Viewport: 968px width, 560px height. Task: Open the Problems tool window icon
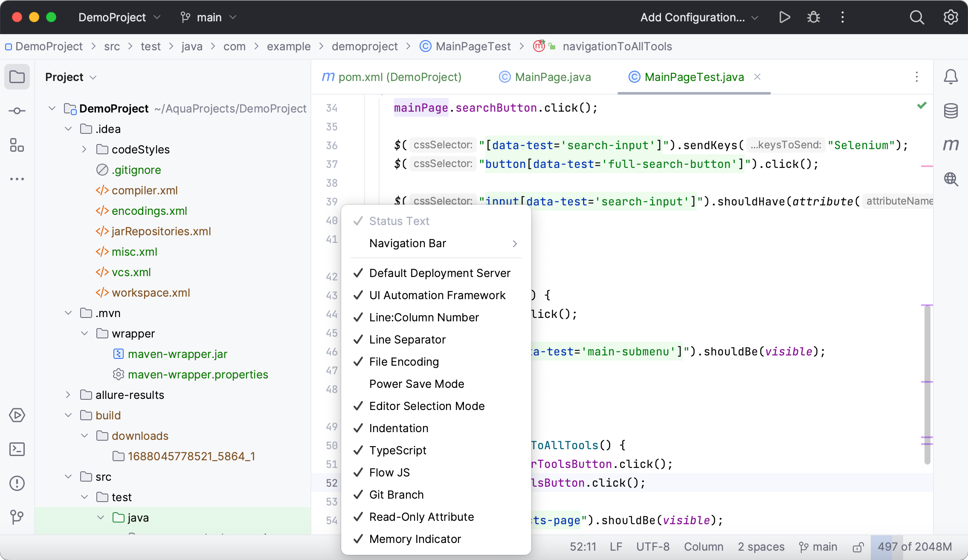17,483
